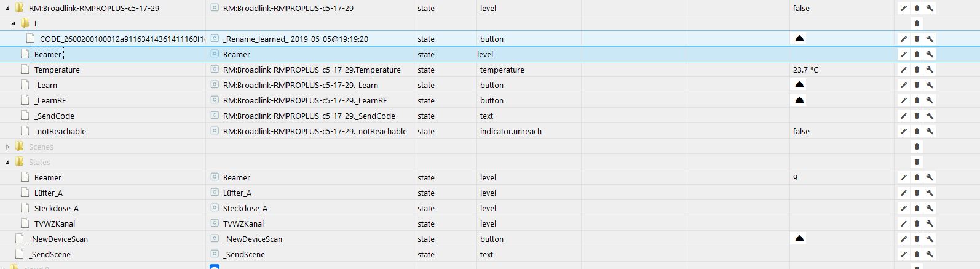Delete the _LearnRF state object

pos(917,100)
